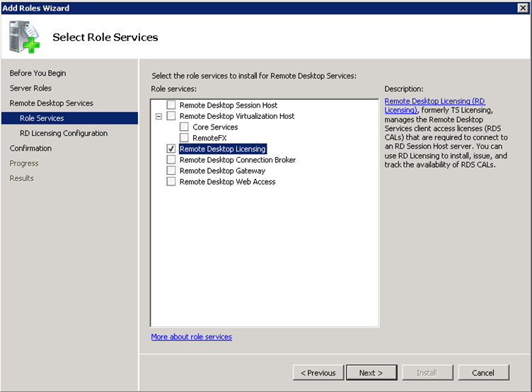Select the greyed Results step

pos(21,178)
